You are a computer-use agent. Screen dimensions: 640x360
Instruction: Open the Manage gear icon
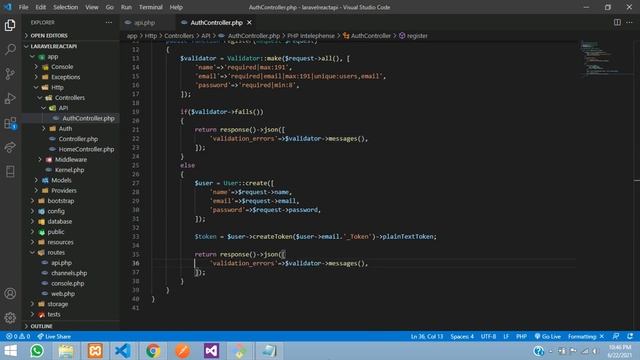point(10,318)
